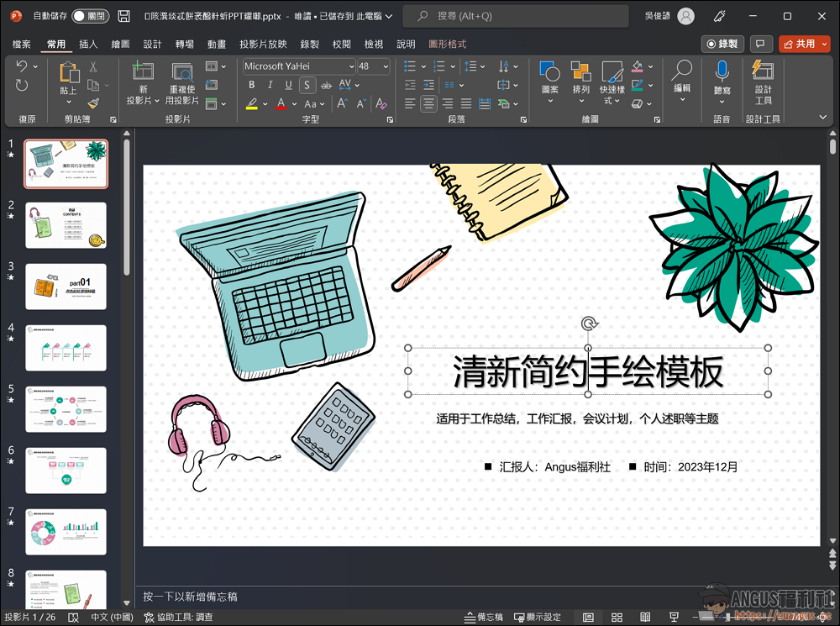Justify paragraph text
Viewport: 840px width, 626px height.
(466, 103)
